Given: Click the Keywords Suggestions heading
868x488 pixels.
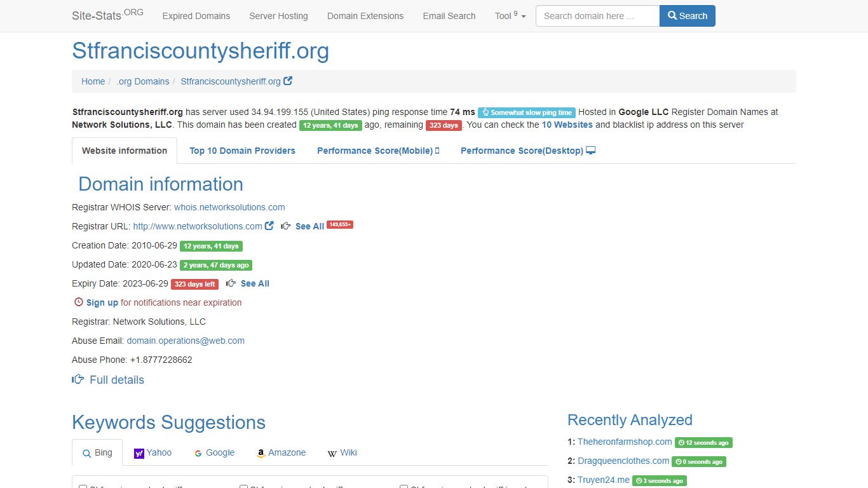Looking at the screenshot, I should [168, 423].
